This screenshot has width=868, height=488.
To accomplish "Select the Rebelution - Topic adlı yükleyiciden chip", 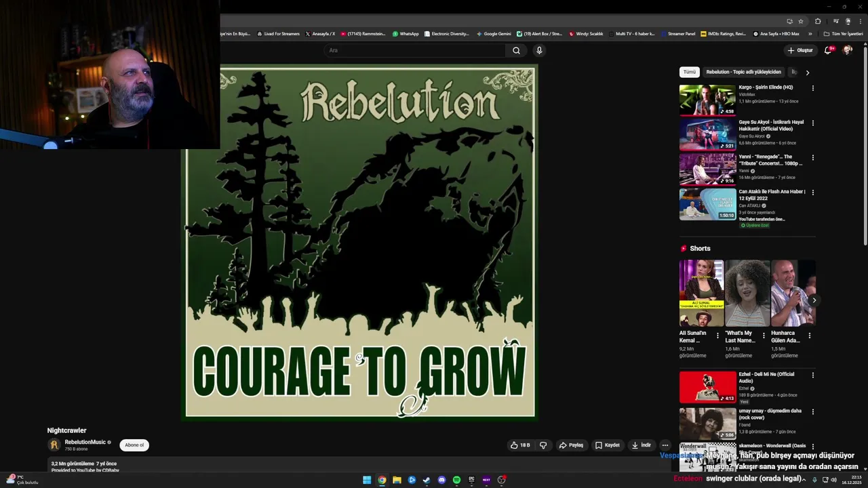I will pos(743,72).
